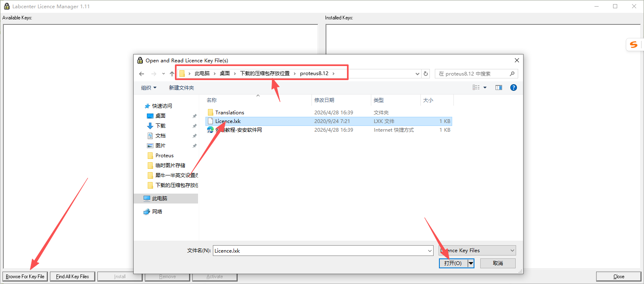The image size is (644, 284).
Task: Sort files by the 修改日期 column header
Action: click(x=342, y=100)
